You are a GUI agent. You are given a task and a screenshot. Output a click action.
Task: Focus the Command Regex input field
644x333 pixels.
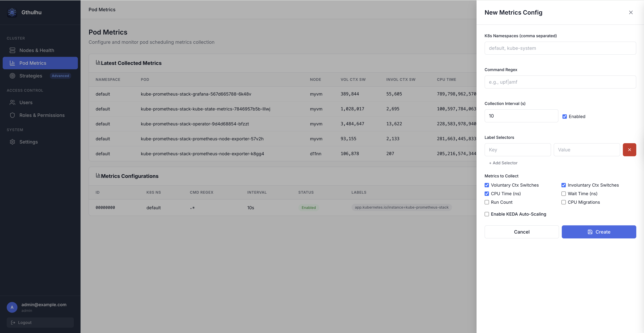pos(560,82)
